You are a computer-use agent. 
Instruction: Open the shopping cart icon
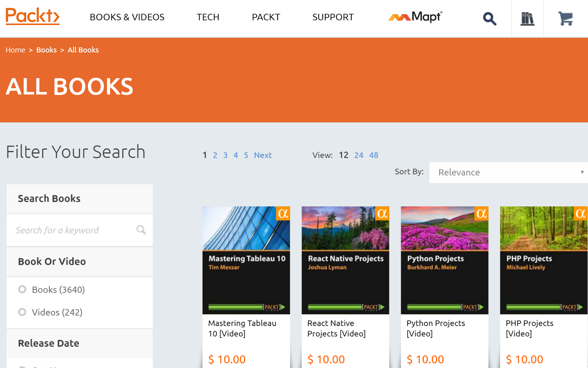click(x=565, y=18)
